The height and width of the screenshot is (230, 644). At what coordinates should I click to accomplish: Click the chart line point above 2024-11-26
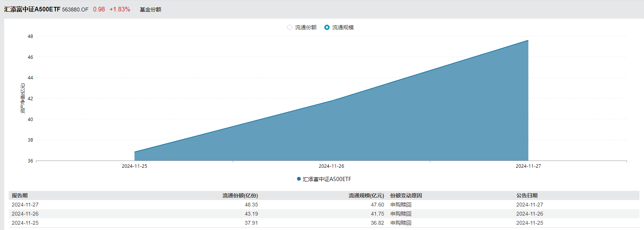click(x=331, y=101)
